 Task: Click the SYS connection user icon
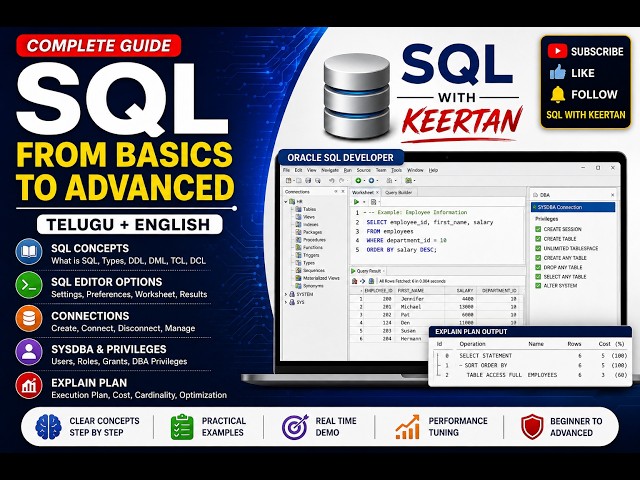click(292, 302)
